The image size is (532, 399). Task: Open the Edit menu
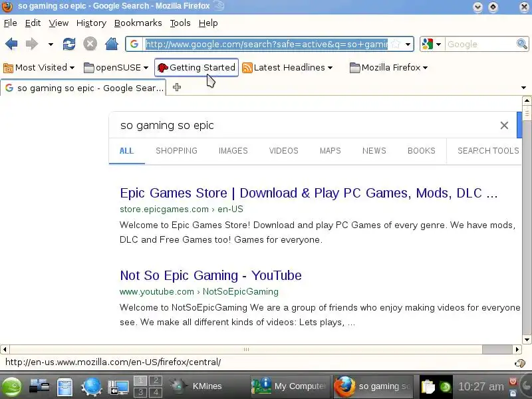point(33,23)
